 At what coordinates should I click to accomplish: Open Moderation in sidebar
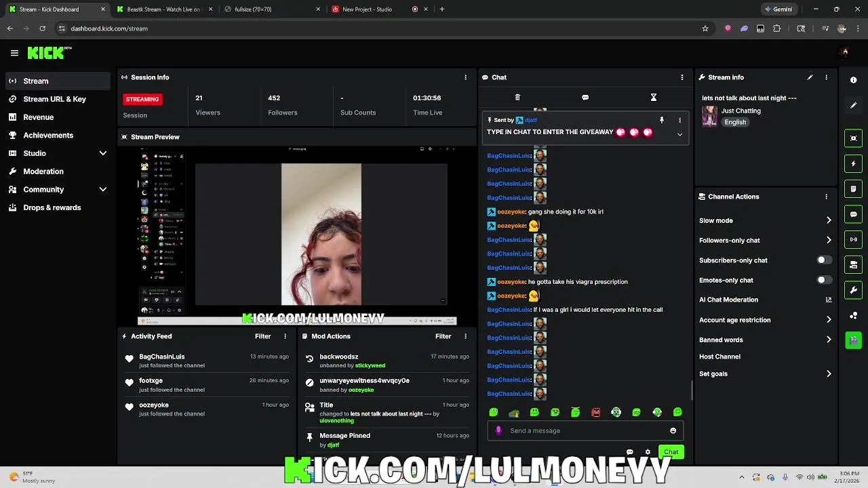point(58,171)
